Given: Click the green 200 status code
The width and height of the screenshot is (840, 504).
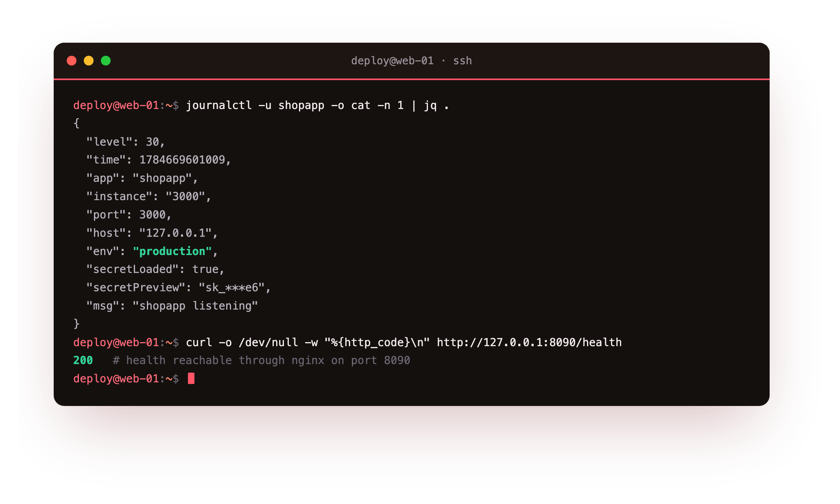Looking at the screenshot, I should click(x=83, y=360).
